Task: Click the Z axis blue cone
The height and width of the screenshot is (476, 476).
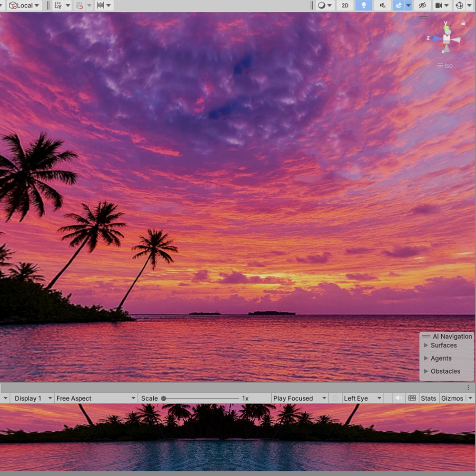Action: [x=436, y=38]
